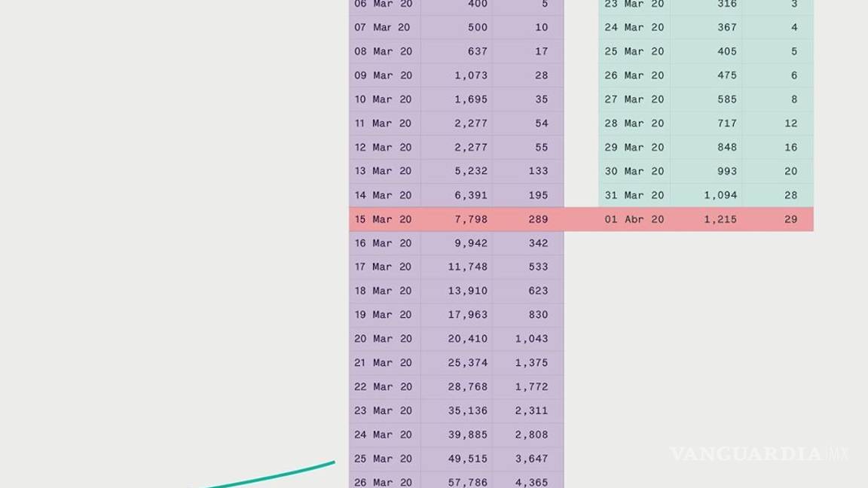Click the 35,136 value in the purple table
The image size is (868, 488).
point(468,410)
